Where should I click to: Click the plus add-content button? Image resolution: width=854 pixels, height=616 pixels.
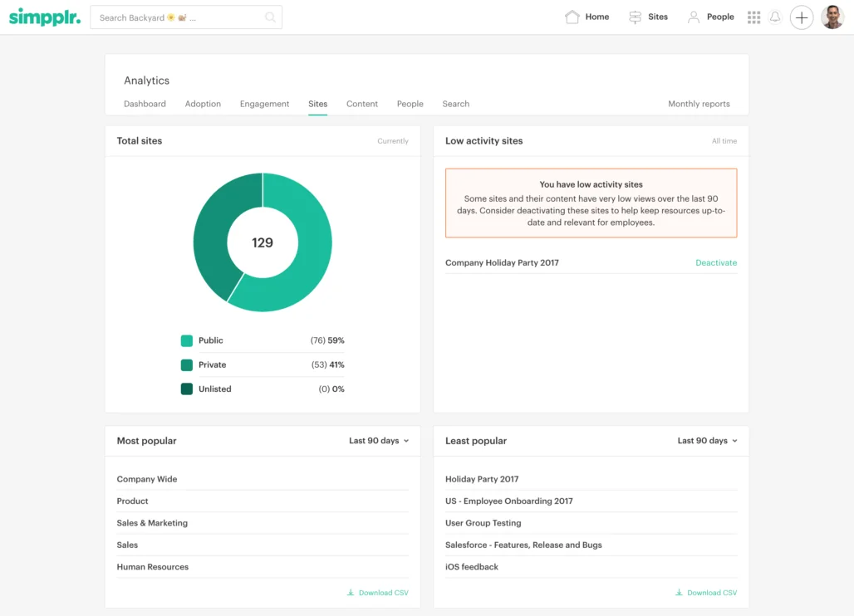[x=802, y=17]
